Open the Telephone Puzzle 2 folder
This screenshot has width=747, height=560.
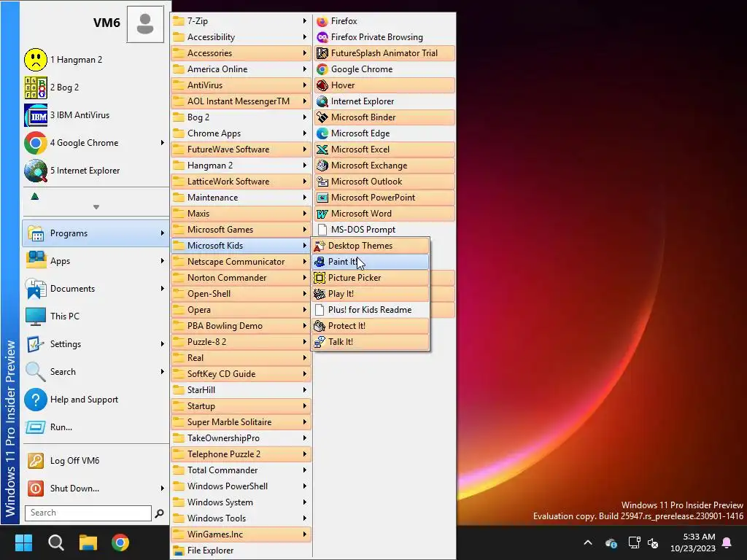coord(241,454)
